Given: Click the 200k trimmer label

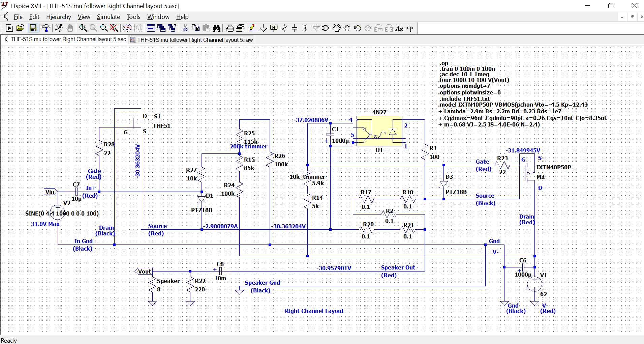Looking at the screenshot, I should [x=249, y=147].
